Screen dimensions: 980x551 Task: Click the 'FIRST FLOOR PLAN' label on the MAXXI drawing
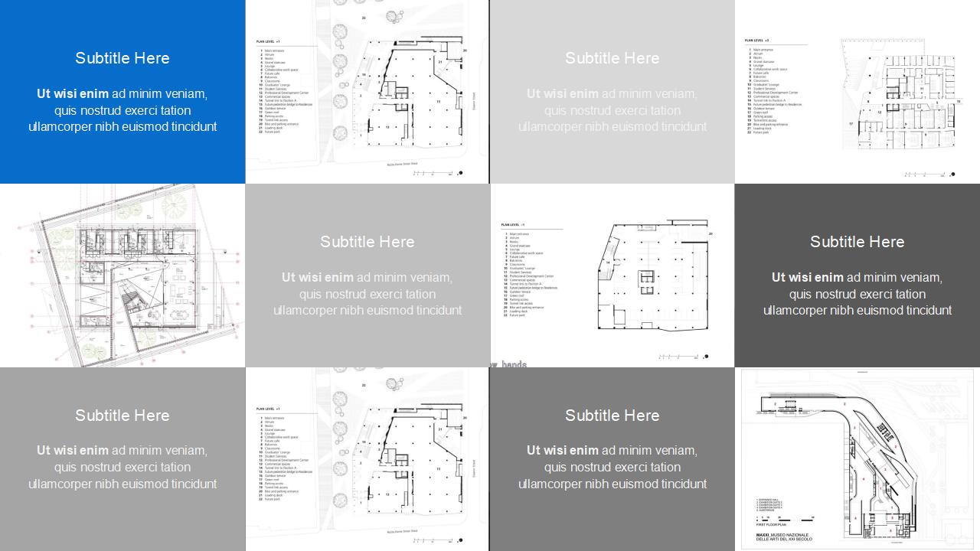769,525
